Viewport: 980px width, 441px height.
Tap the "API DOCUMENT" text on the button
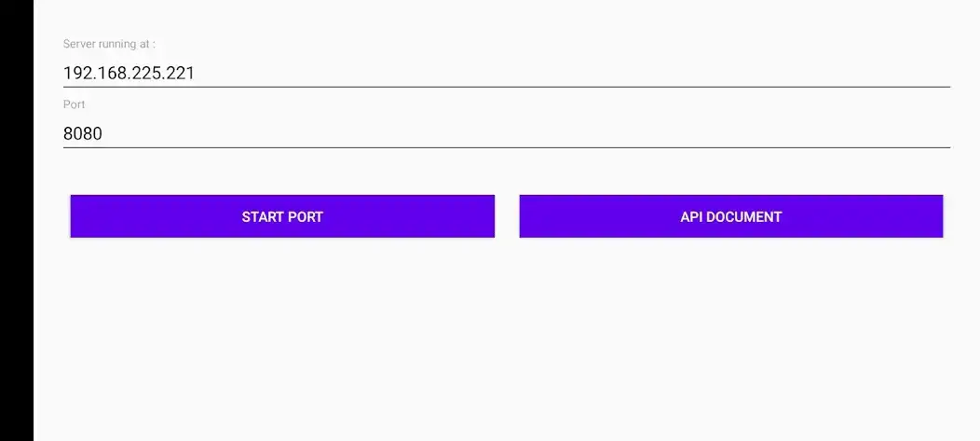[x=730, y=217]
